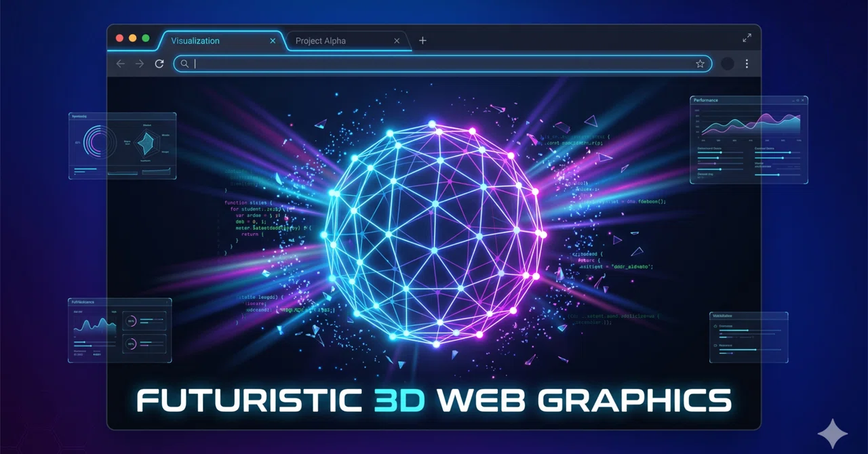The width and height of the screenshot is (868, 454).
Task: Adjust bottom-right slider in Performance panel
Action: [777, 175]
